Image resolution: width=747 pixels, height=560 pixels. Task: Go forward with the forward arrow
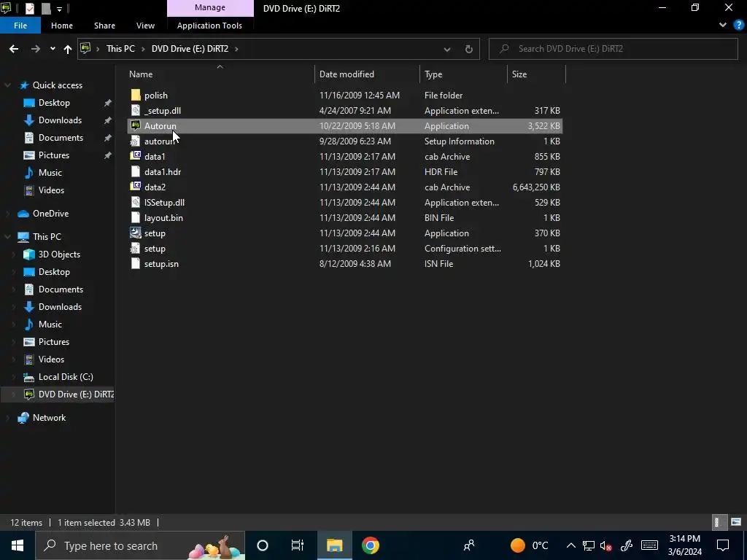(x=35, y=49)
